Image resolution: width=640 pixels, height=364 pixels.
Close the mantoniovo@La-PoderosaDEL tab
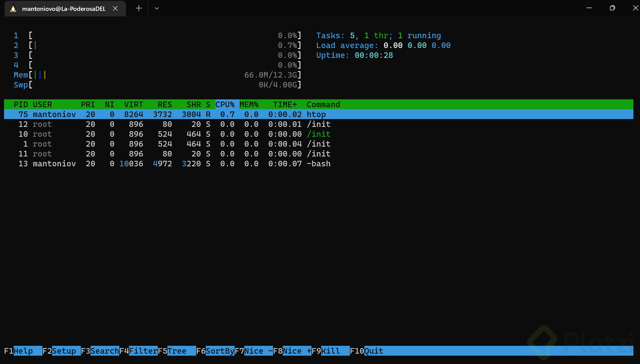tap(115, 8)
